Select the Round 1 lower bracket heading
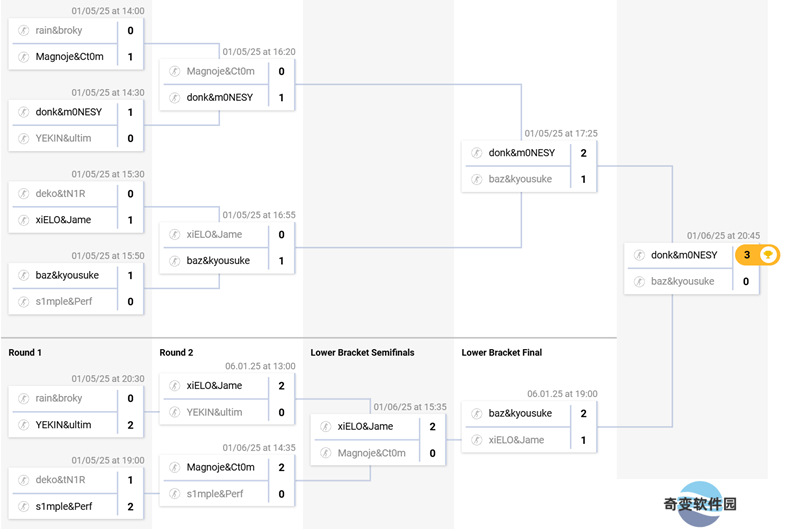 pyautogui.click(x=25, y=352)
